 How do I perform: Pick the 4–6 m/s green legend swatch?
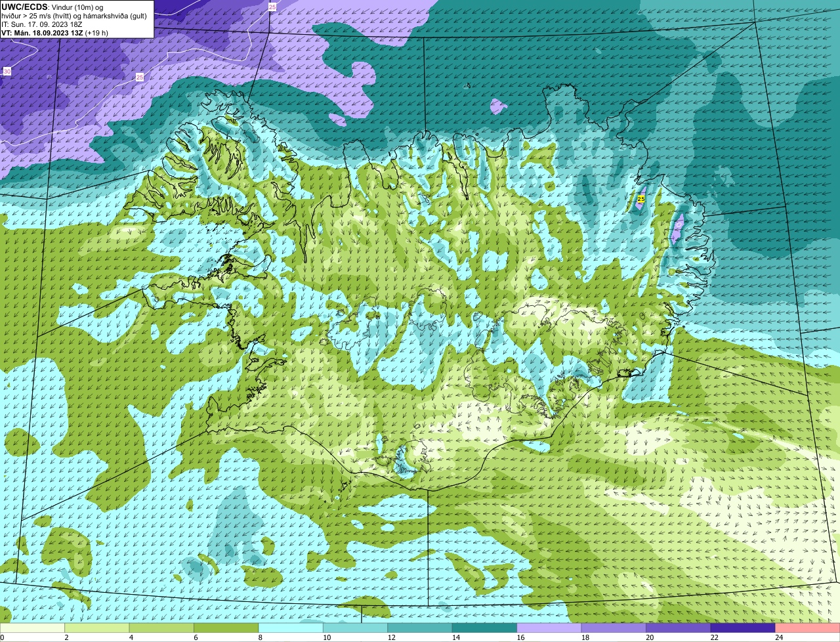coord(162,628)
